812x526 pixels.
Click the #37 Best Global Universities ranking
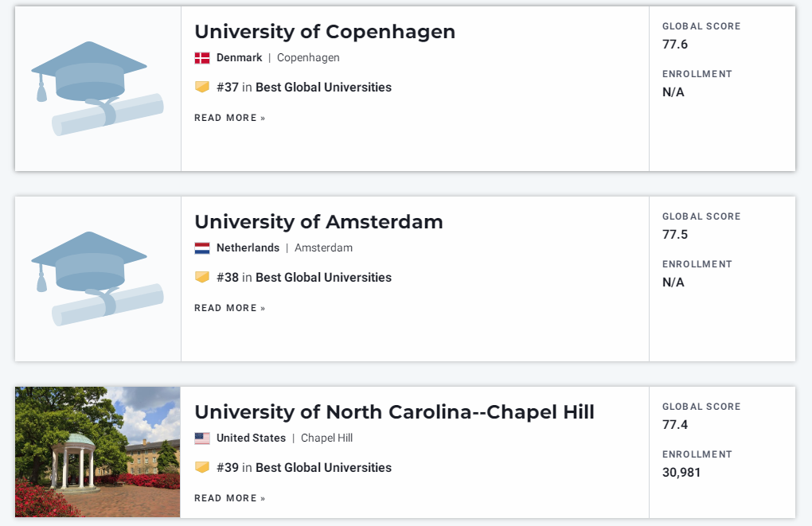(x=304, y=87)
